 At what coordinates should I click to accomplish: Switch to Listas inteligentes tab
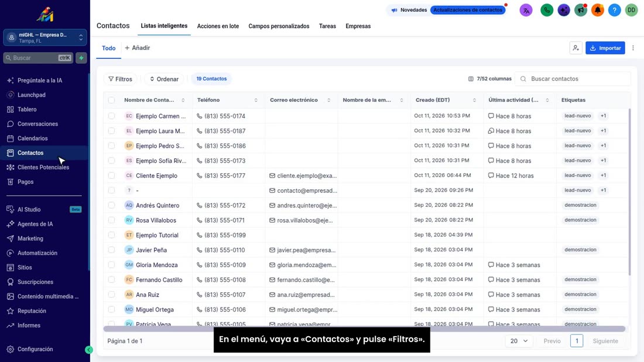(x=164, y=26)
